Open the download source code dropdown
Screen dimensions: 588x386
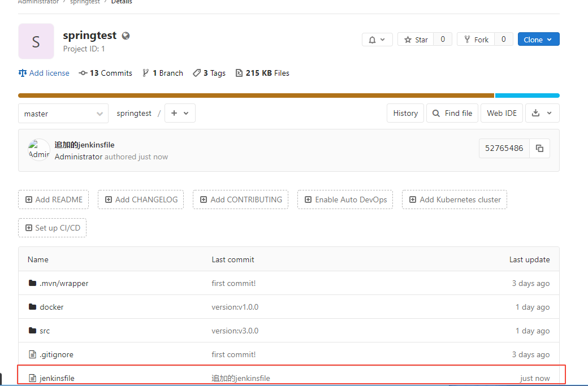543,113
